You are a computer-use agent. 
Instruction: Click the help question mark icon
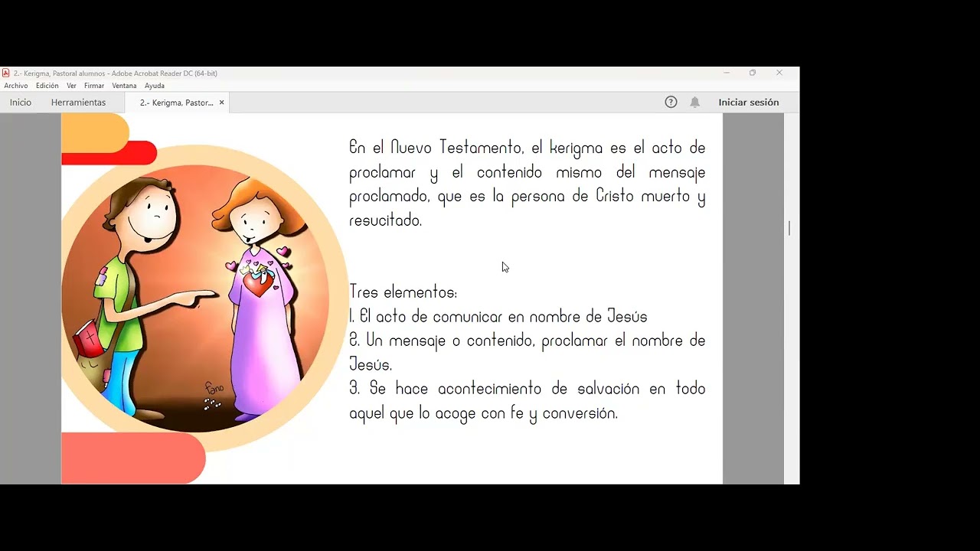coord(671,102)
